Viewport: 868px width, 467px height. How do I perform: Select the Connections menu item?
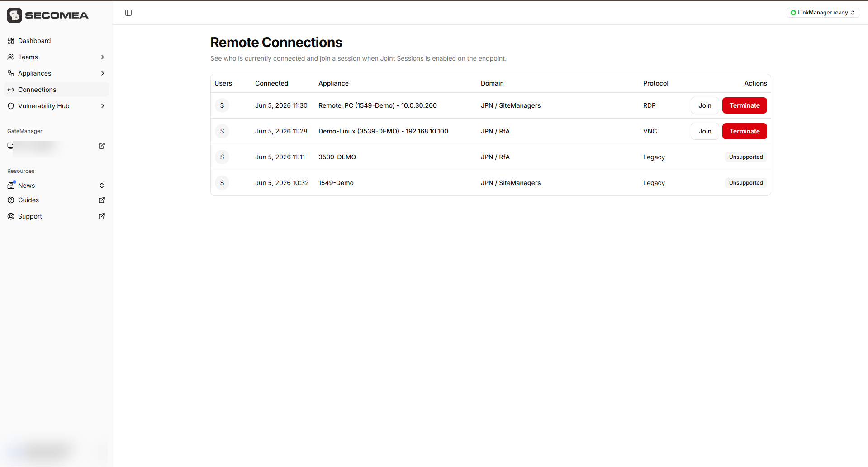tap(56, 90)
